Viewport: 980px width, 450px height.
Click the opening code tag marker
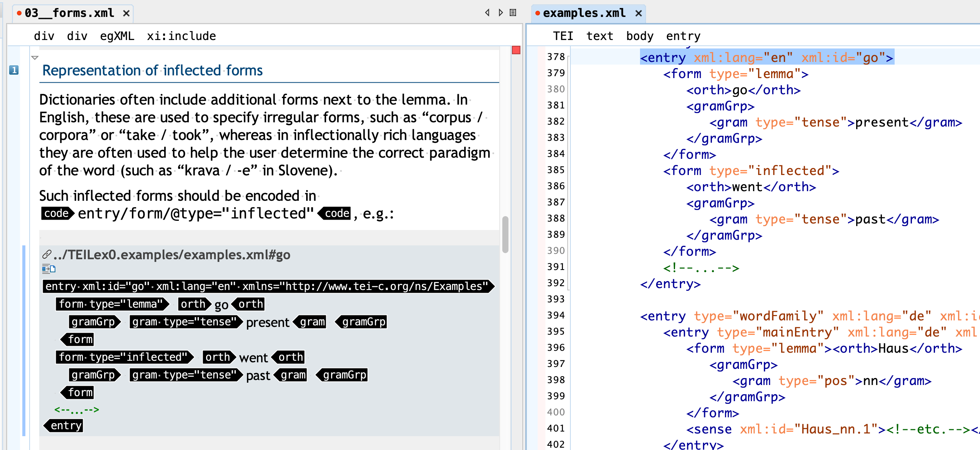[x=57, y=213]
